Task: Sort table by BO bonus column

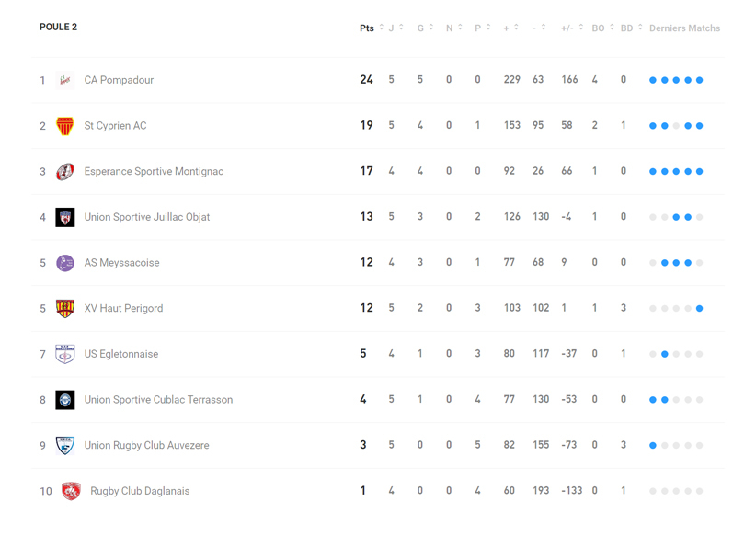Action: (602, 28)
